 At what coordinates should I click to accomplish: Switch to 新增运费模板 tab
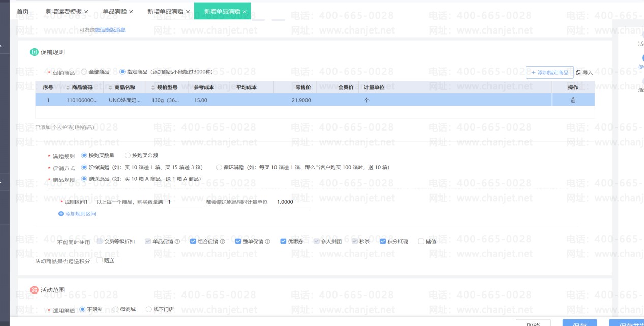click(x=64, y=11)
